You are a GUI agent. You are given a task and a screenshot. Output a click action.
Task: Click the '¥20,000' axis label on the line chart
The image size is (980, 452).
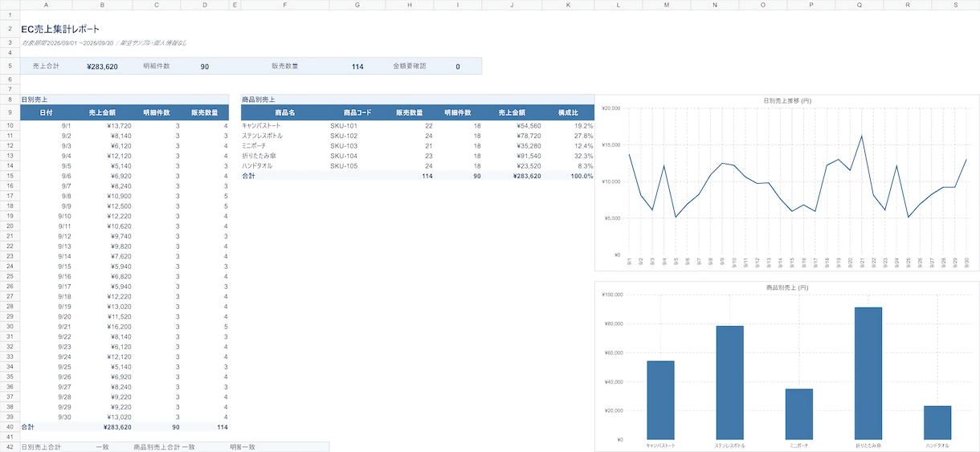pos(611,108)
